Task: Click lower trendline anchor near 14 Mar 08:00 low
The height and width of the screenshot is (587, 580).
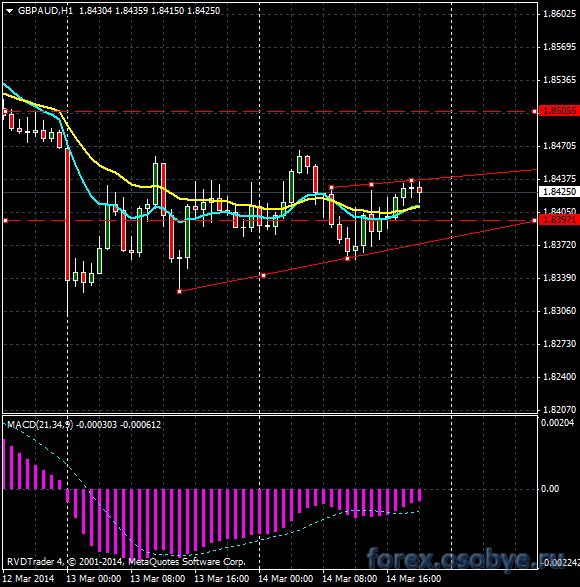Action: pos(347,259)
